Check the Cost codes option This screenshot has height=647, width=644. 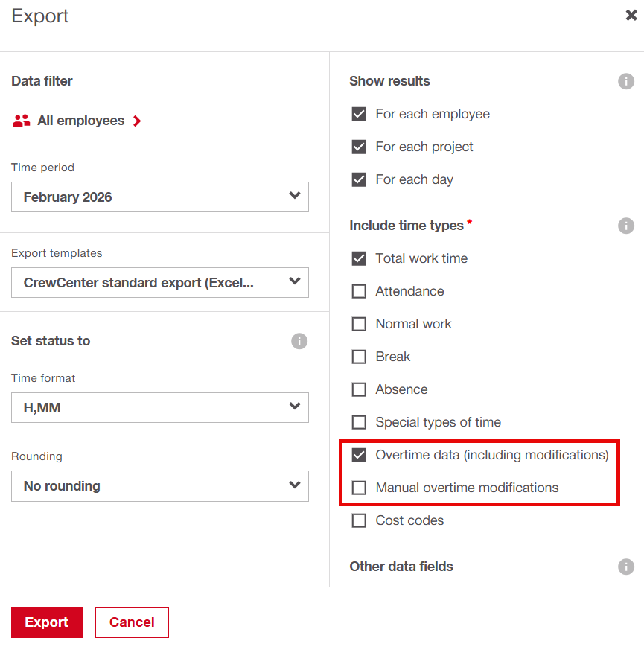[x=359, y=520]
